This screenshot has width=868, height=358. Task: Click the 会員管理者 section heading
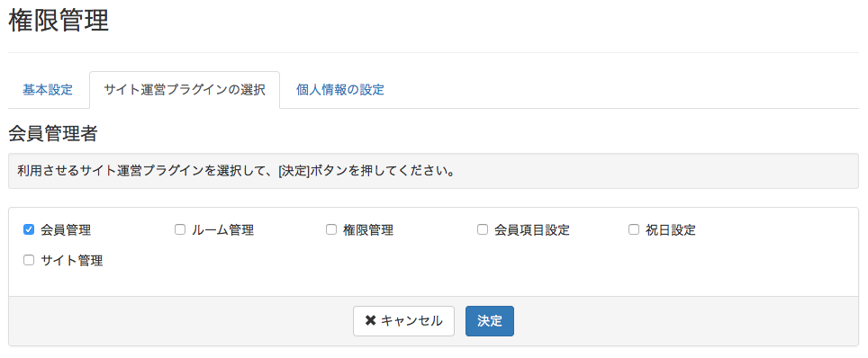pos(53,133)
